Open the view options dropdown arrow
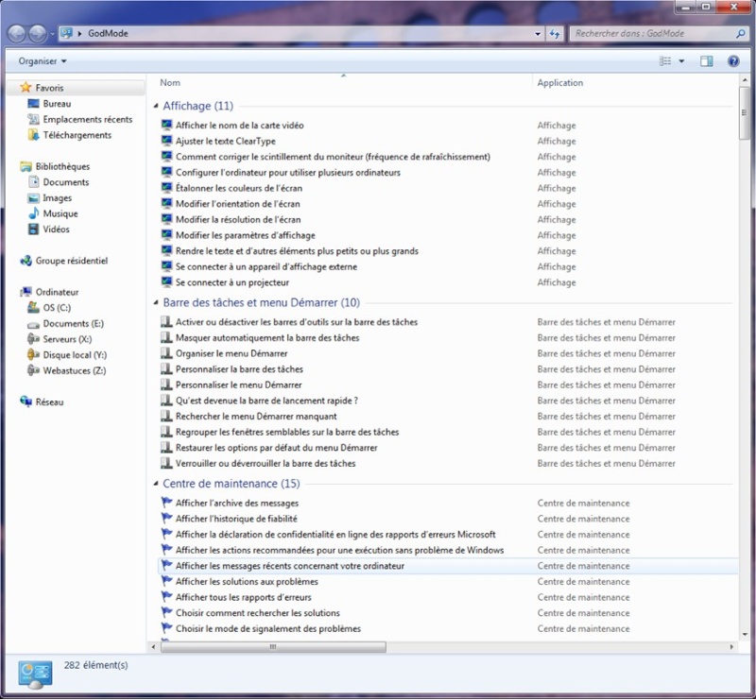The image size is (756, 700). pyautogui.click(x=681, y=61)
